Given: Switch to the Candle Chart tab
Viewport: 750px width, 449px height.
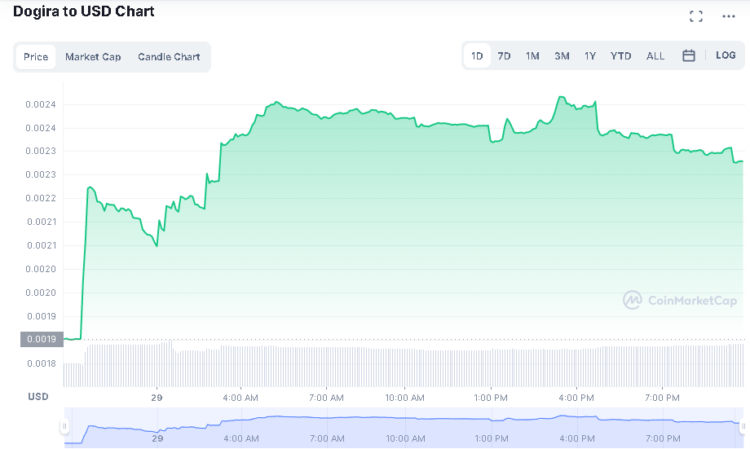Looking at the screenshot, I should [169, 57].
